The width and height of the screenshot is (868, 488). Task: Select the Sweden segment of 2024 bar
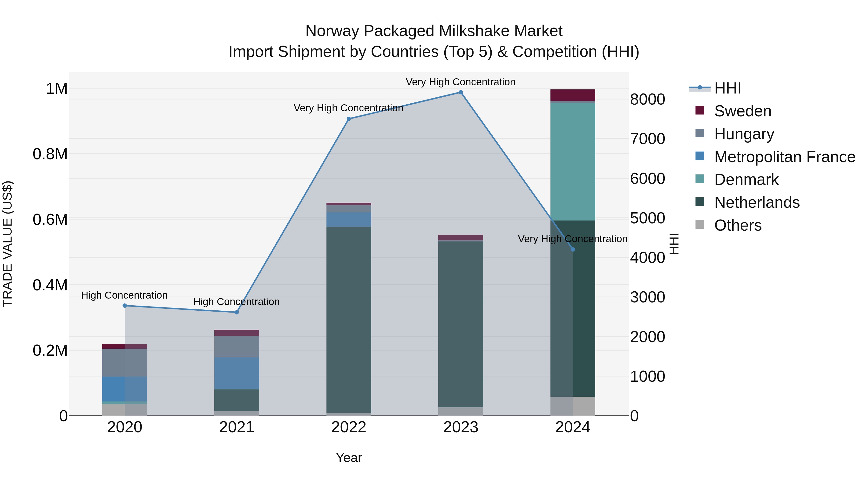click(573, 95)
